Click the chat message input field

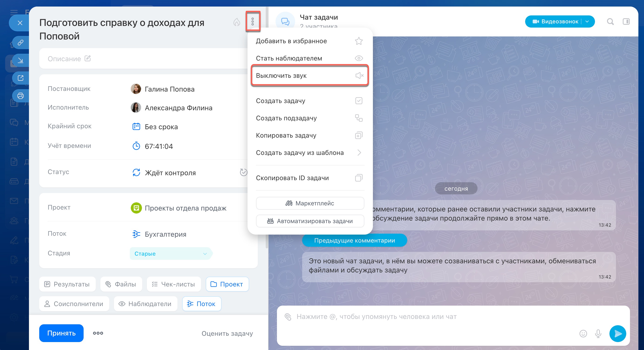[x=425, y=317]
